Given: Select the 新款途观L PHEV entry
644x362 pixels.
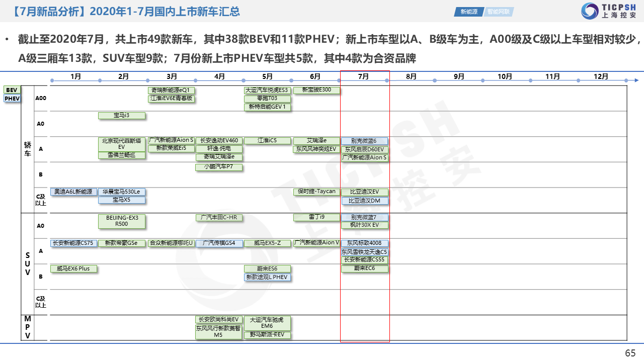Looking at the screenshot, I should point(267,277).
